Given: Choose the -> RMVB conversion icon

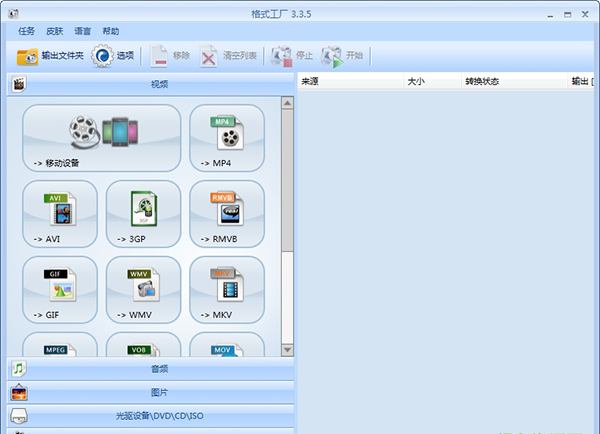Looking at the screenshot, I should 227,214.
